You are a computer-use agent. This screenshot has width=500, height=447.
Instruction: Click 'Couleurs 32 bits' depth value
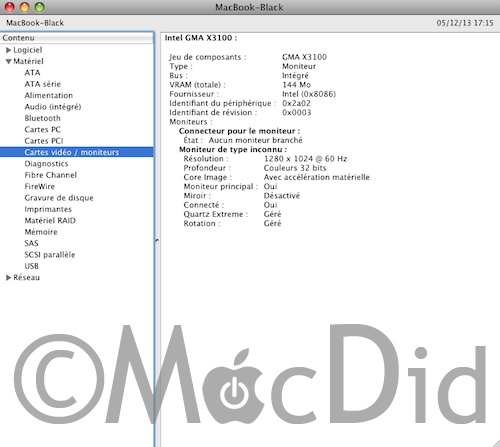coord(295,168)
